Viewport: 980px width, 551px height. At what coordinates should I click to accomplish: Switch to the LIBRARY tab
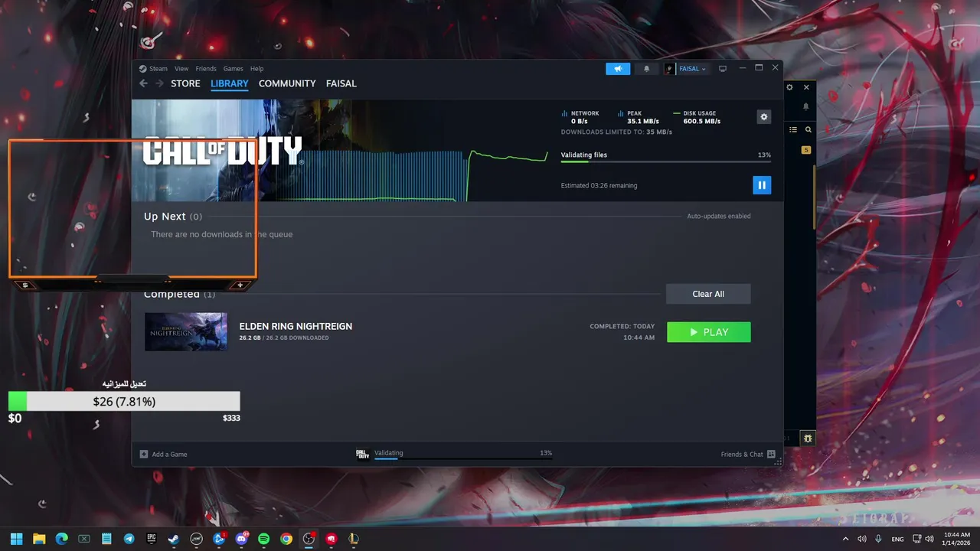[x=230, y=83]
